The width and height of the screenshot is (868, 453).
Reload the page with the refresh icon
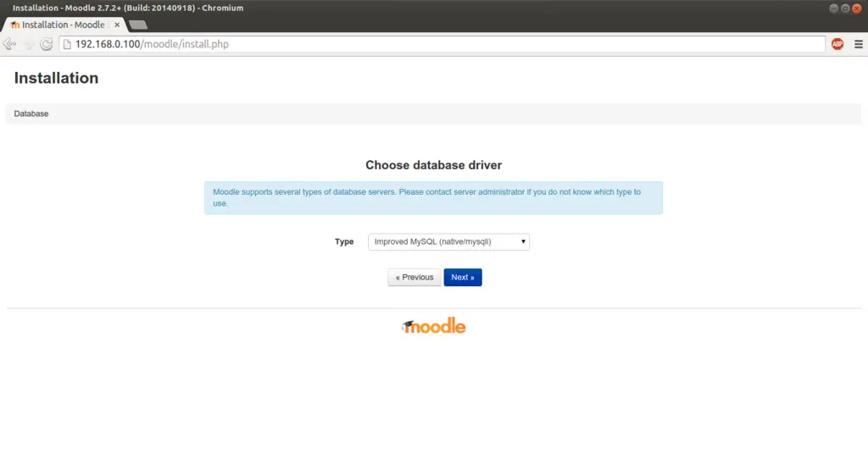(x=47, y=44)
